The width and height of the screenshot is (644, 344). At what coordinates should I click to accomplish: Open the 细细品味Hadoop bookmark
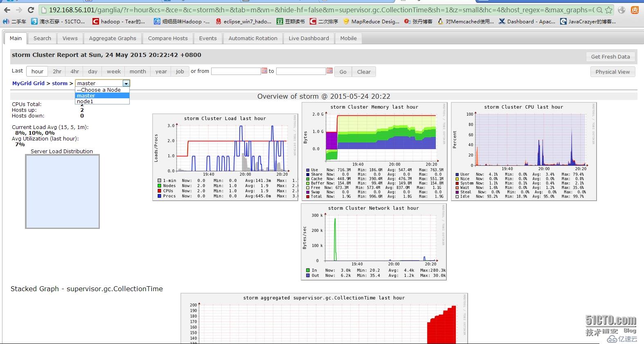tap(182, 21)
